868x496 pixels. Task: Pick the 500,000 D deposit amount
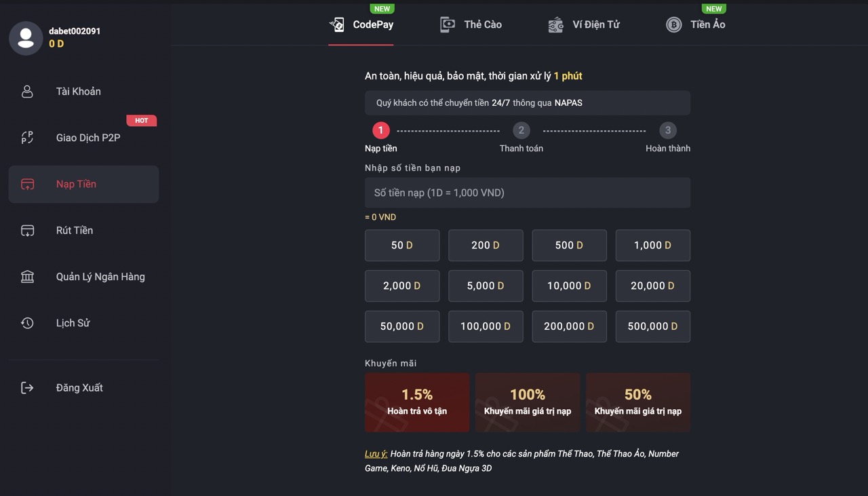652,326
